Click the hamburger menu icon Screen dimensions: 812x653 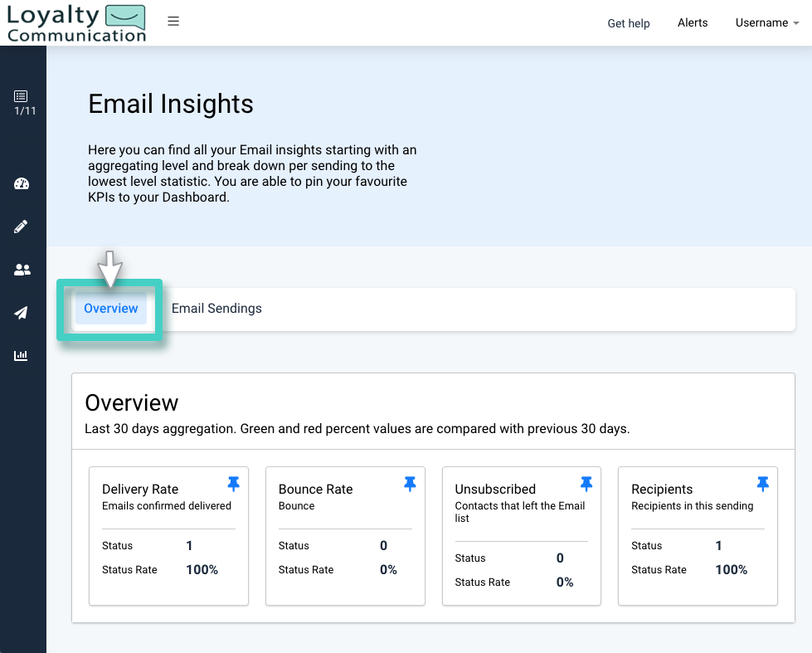[173, 21]
